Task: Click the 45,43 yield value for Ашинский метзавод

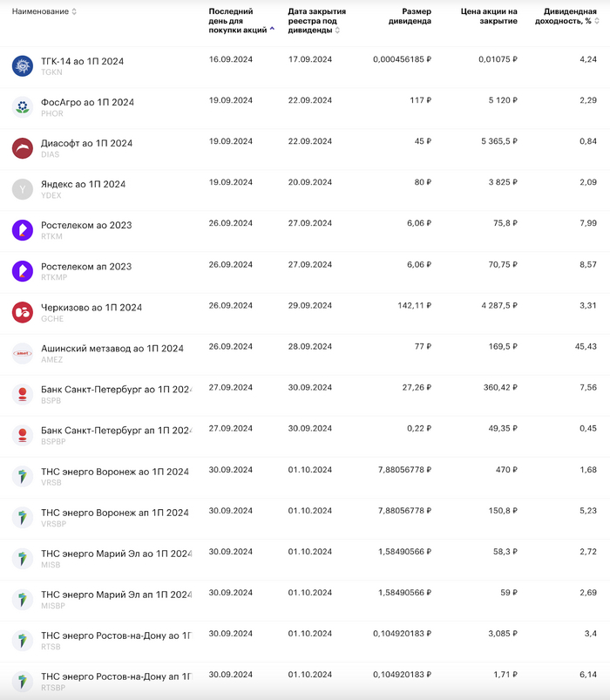Action: (x=586, y=346)
